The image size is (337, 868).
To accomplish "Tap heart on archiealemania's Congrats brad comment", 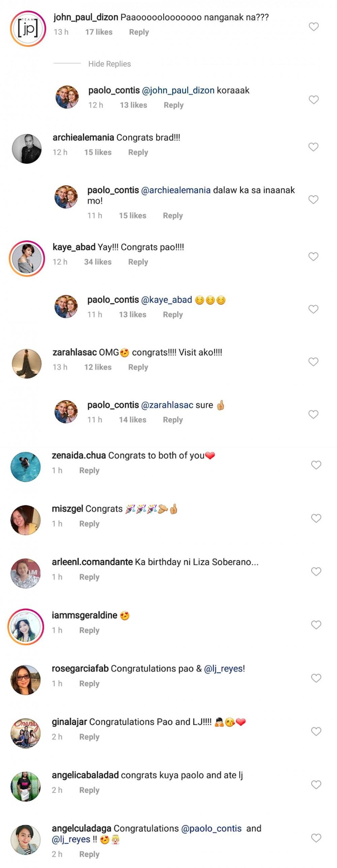I will [x=313, y=147].
